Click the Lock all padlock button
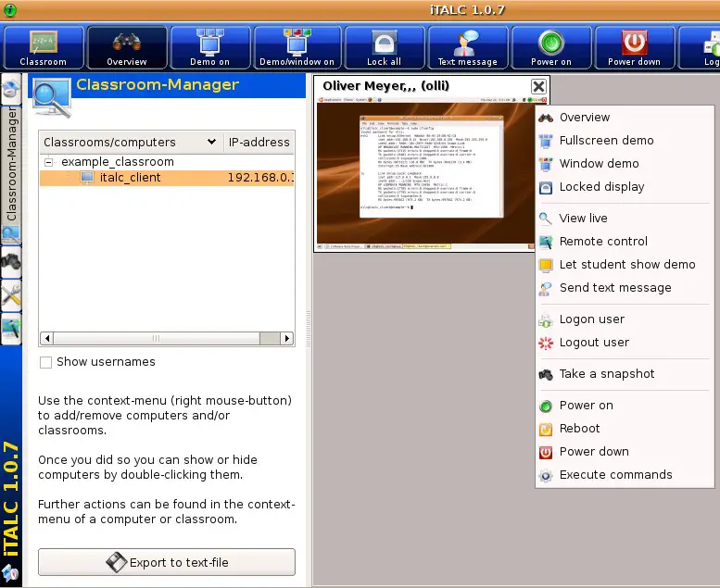Image resolution: width=720 pixels, height=588 pixels. click(x=385, y=48)
